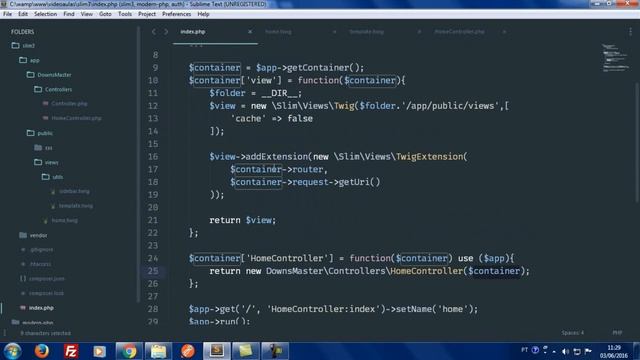Open .gitignore in the sidebar
The width and height of the screenshot is (640, 360).
click(x=42, y=249)
